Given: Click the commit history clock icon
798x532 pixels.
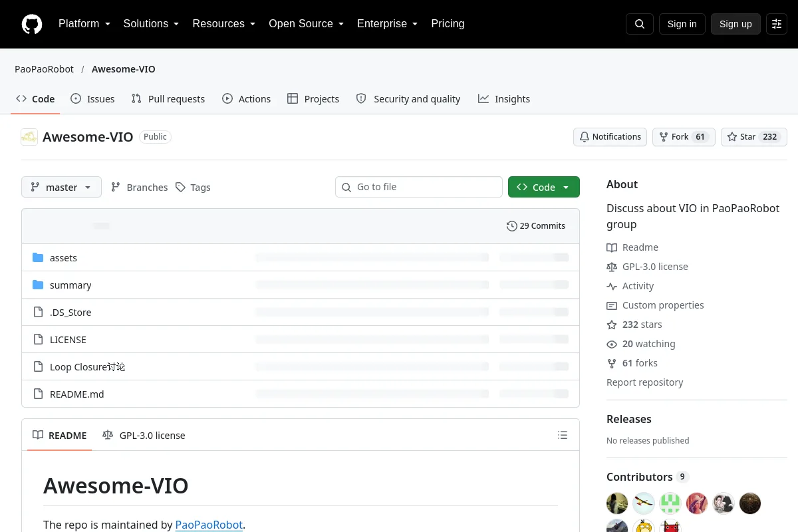Looking at the screenshot, I should pos(511,226).
